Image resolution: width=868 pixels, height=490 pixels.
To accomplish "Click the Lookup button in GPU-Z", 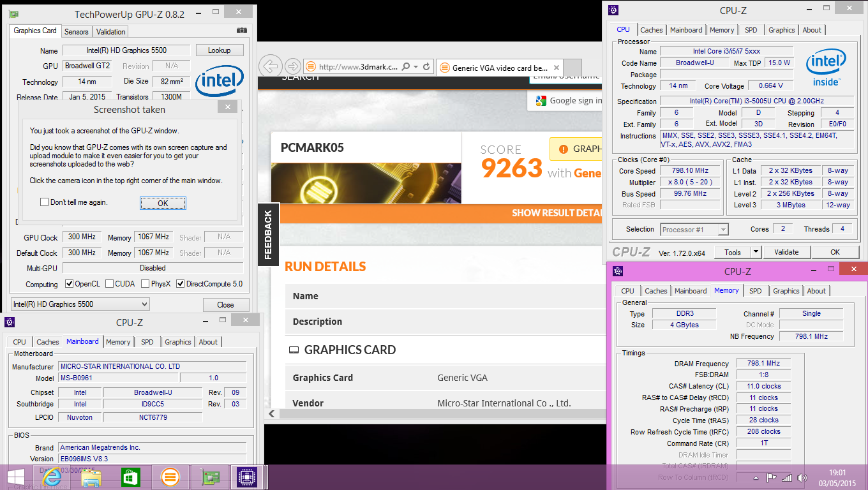I will [x=219, y=50].
